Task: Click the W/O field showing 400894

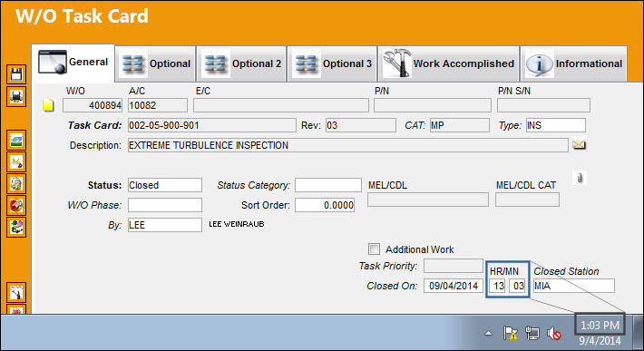Action: tap(93, 105)
